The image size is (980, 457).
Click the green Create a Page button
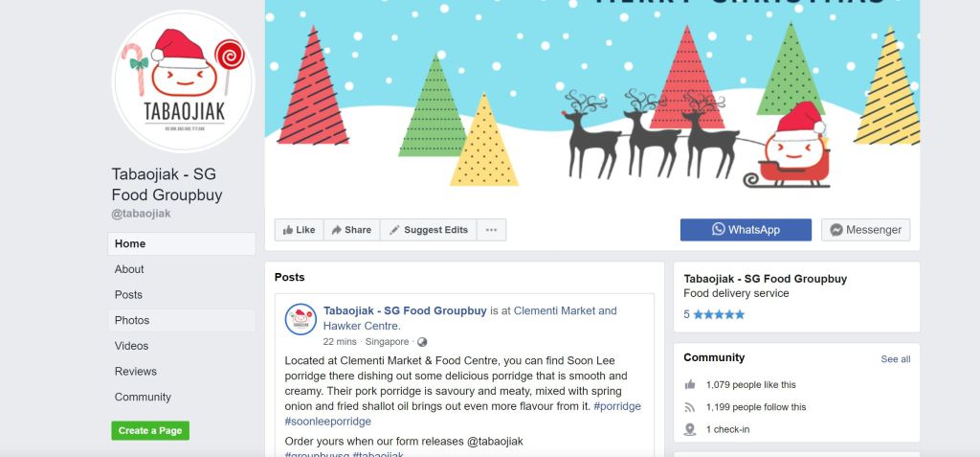pyautogui.click(x=150, y=431)
